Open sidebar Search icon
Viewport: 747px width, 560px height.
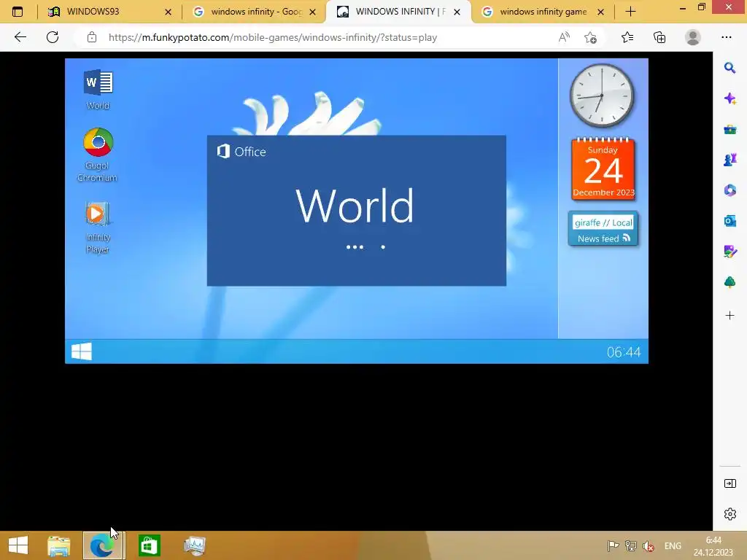[x=729, y=68]
